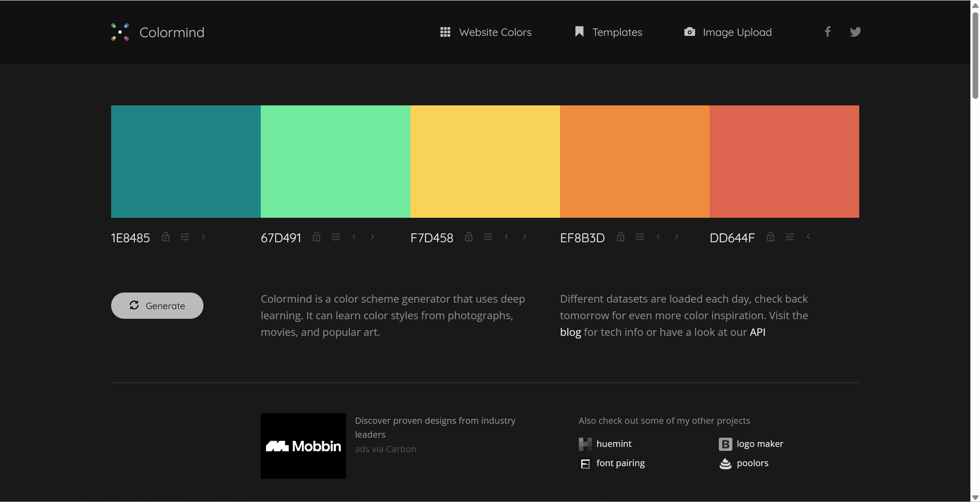The height and width of the screenshot is (502, 980).
Task: Click the yellow F7D458 color swatch
Action: [485, 161]
